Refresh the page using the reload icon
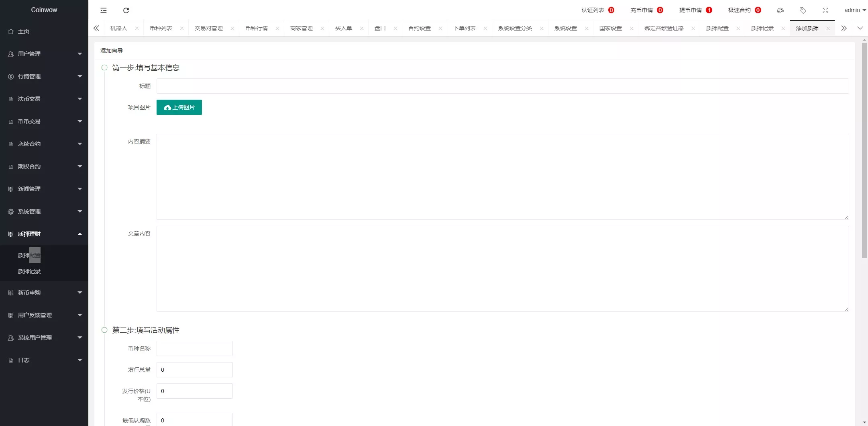This screenshot has width=868, height=426. click(126, 10)
